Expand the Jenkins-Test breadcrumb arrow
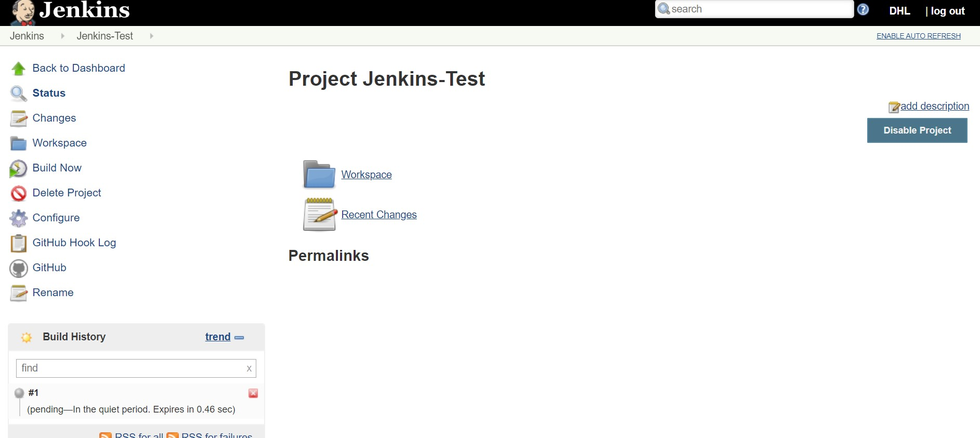Screen dimensions: 980x438 click(x=151, y=36)
